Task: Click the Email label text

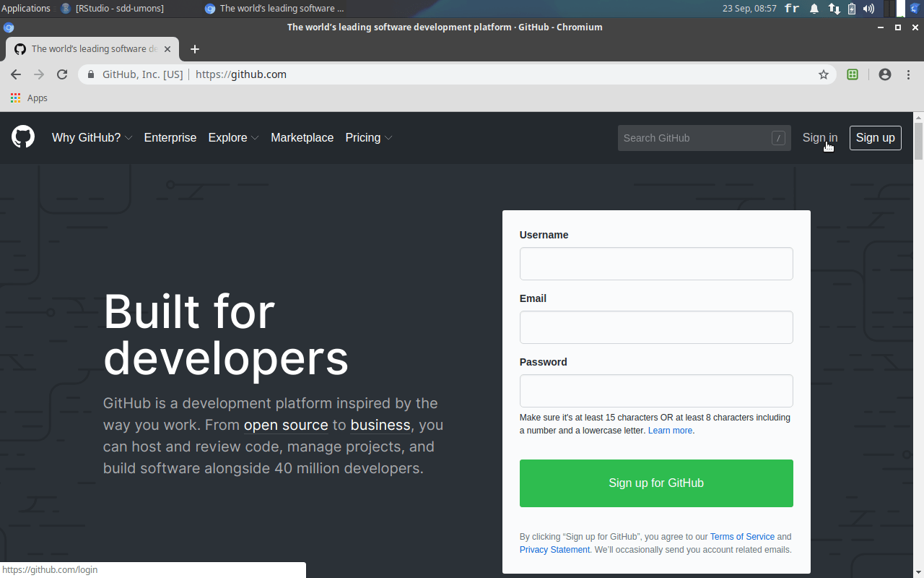Action: pos(533,298)
